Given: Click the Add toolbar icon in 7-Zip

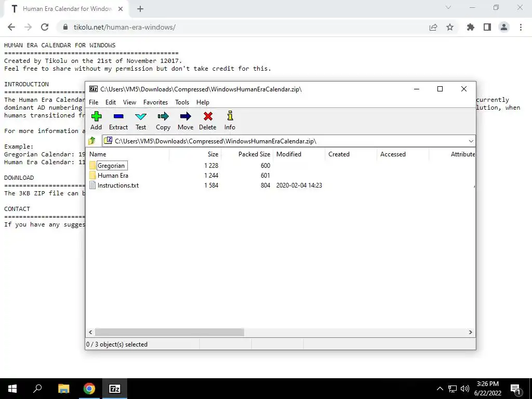Looking at the screenshot, I should (x=96, y=121).
